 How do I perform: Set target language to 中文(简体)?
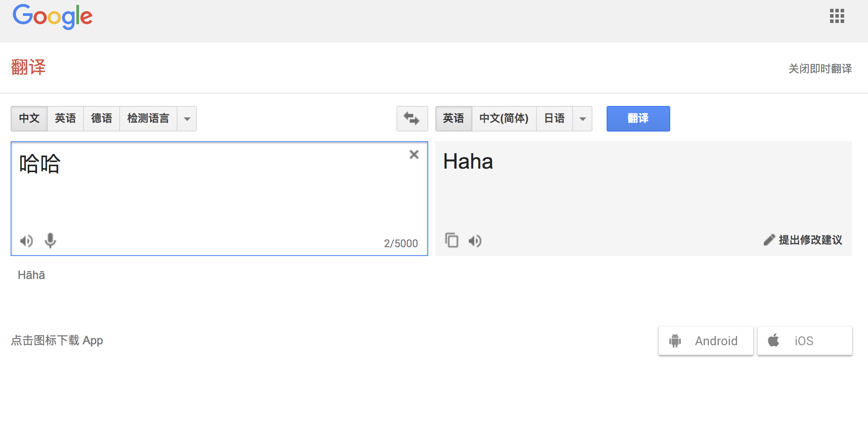pos(504,118)
